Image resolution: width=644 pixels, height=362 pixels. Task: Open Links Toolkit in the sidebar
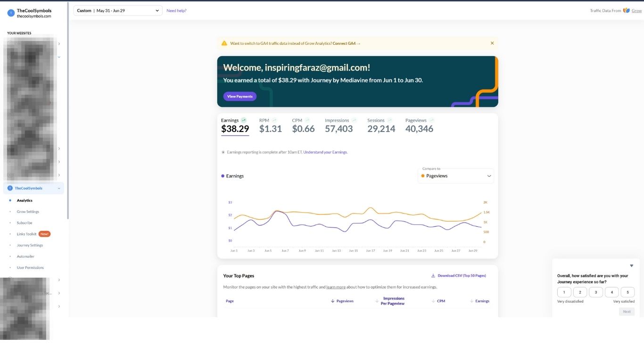point(26,234)
